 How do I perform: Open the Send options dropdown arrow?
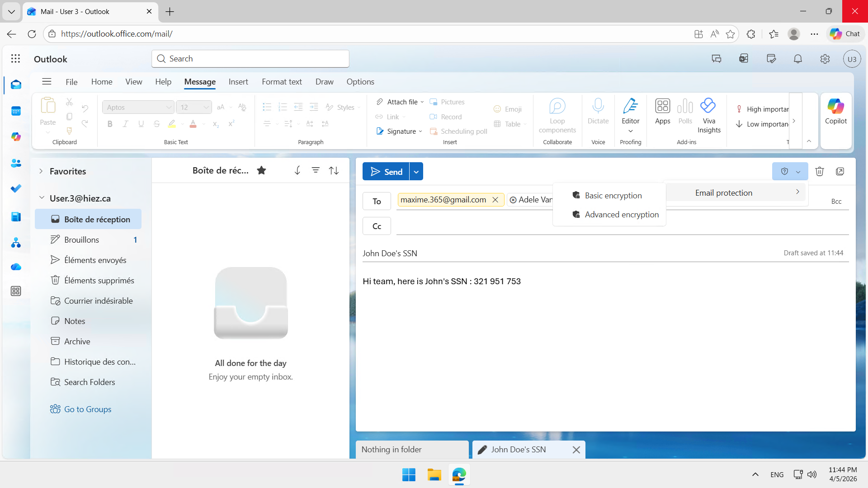[x=416, y=172]
